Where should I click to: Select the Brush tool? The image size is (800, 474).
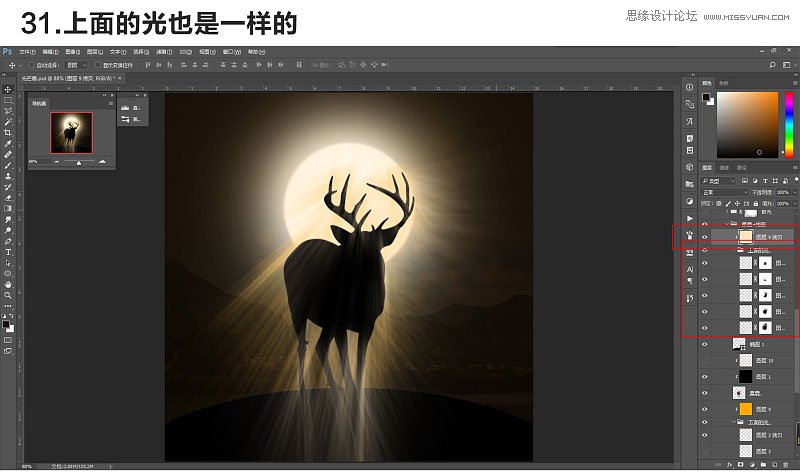tap(8, 165)
